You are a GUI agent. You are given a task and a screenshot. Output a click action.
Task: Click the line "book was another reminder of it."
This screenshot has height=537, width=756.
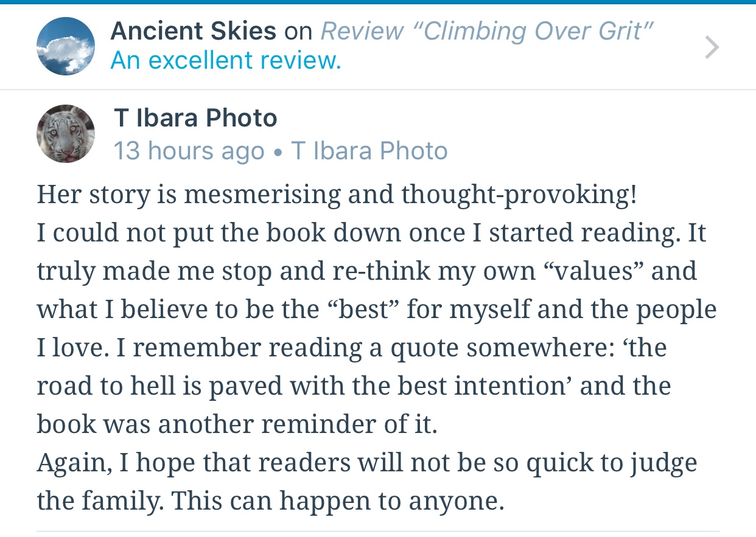[237, 424]
